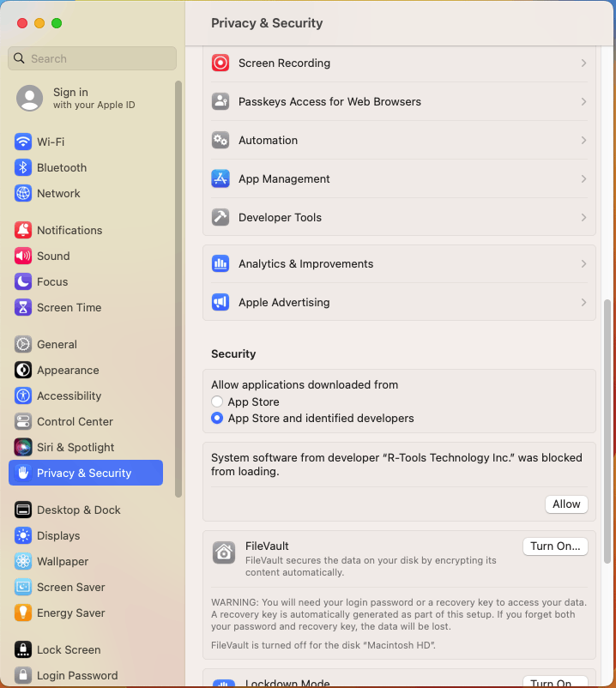Click the Notifications bell icon

point(23,231)
